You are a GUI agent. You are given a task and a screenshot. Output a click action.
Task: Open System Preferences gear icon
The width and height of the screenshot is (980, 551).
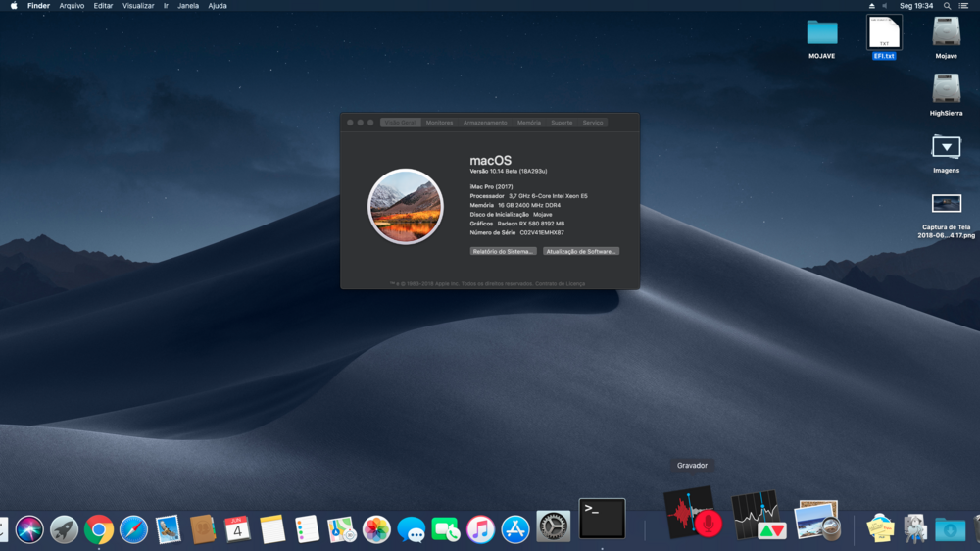point(553,529)
